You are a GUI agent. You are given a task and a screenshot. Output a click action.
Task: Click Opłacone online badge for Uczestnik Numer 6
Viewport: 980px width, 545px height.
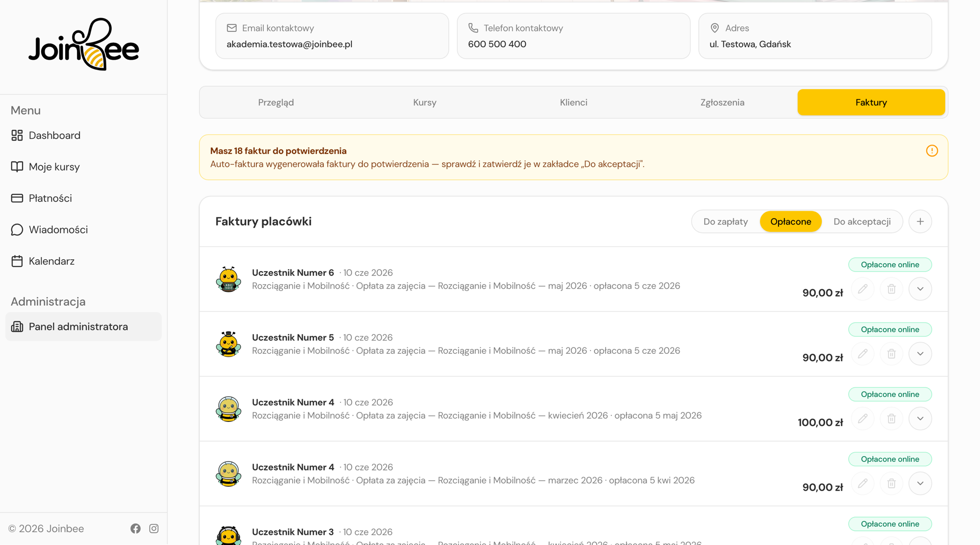[x=890, y=265]
